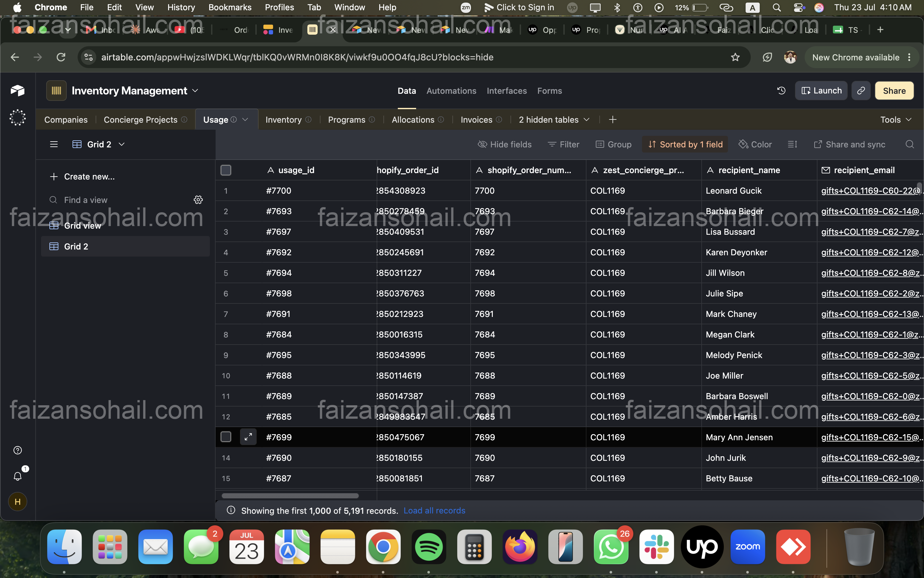Screen dimensions: 924x578
Task: Open the notifications bell icon
Action: pos(18,476)
